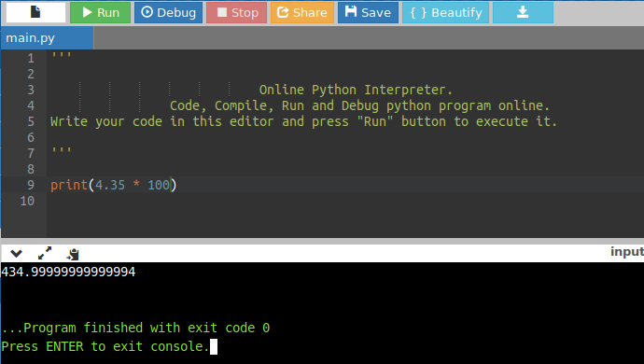This screenshot has height=364, width=644.
Task: Create a new file with the page icon
Action: click(35, 12)
